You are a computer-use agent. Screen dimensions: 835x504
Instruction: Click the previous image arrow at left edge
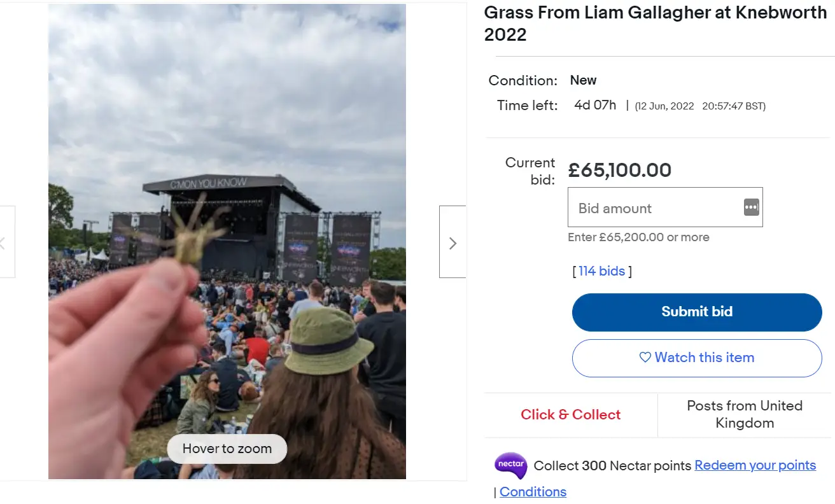click(5, 242)
